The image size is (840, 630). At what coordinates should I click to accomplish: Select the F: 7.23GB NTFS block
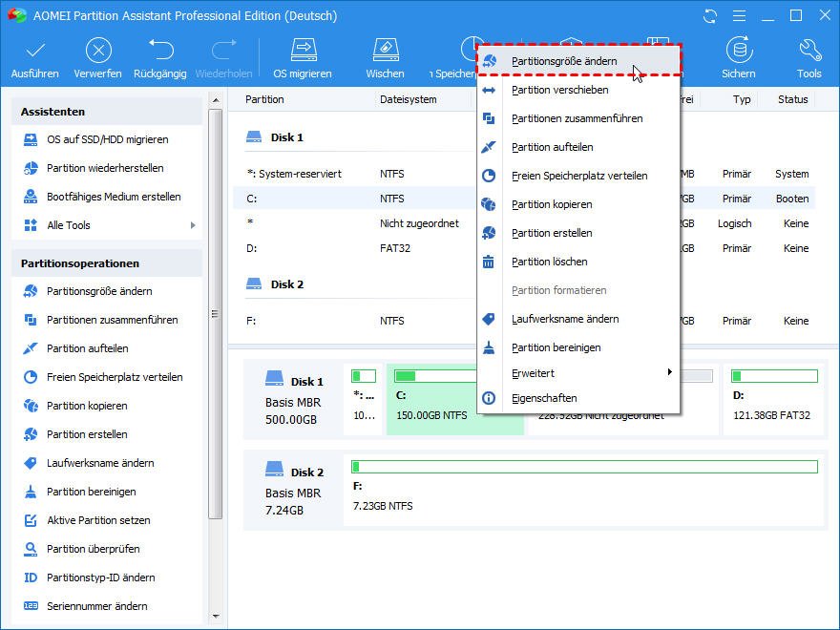coord(584,490)
